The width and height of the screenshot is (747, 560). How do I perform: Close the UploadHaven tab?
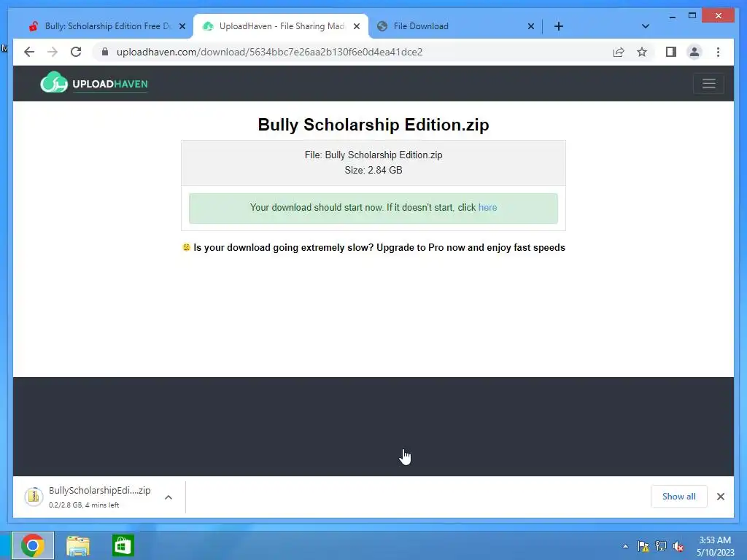pos(356,26)
